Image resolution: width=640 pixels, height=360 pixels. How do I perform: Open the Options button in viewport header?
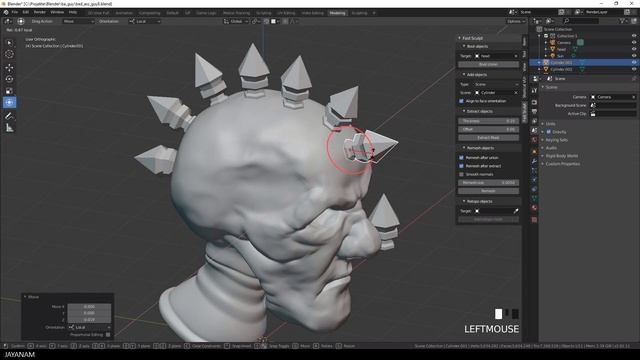coord(516,21)
